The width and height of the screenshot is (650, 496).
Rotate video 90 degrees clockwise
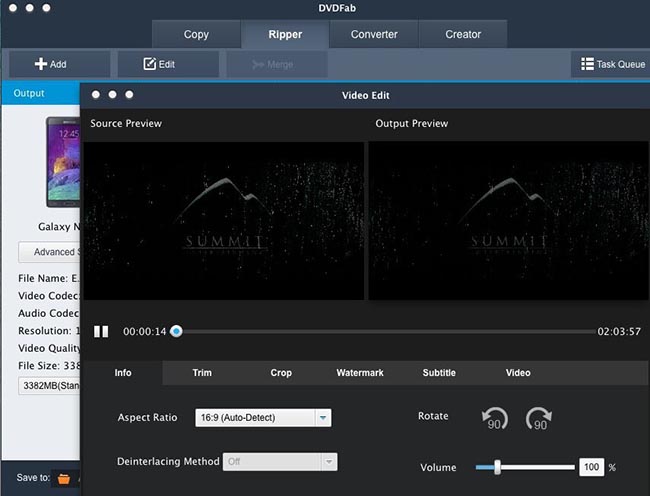pos(538,418)
